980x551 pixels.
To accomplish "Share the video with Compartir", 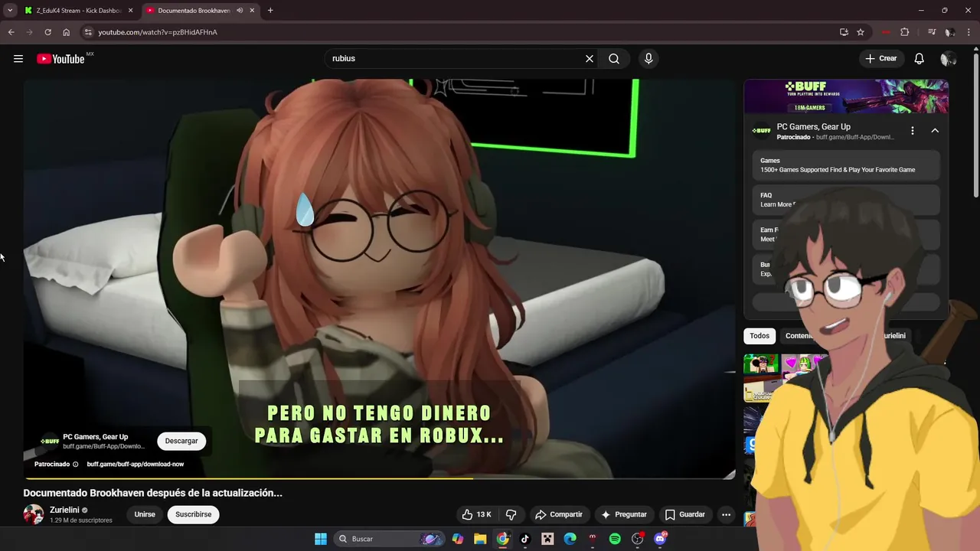I will click(x=559, y=514).
